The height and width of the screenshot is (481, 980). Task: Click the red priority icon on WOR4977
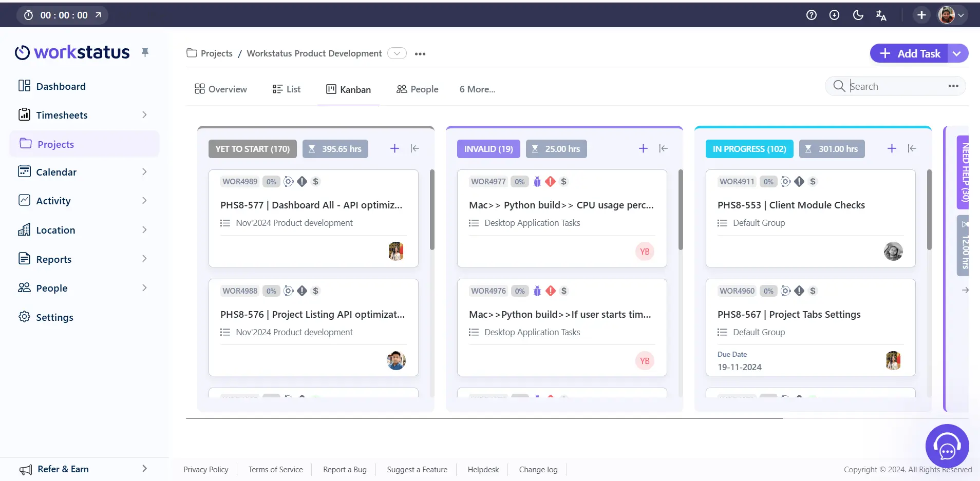click(551, 181)
